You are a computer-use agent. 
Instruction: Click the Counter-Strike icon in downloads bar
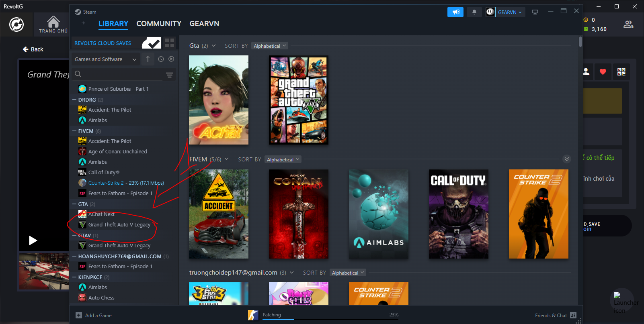(253, 315)
